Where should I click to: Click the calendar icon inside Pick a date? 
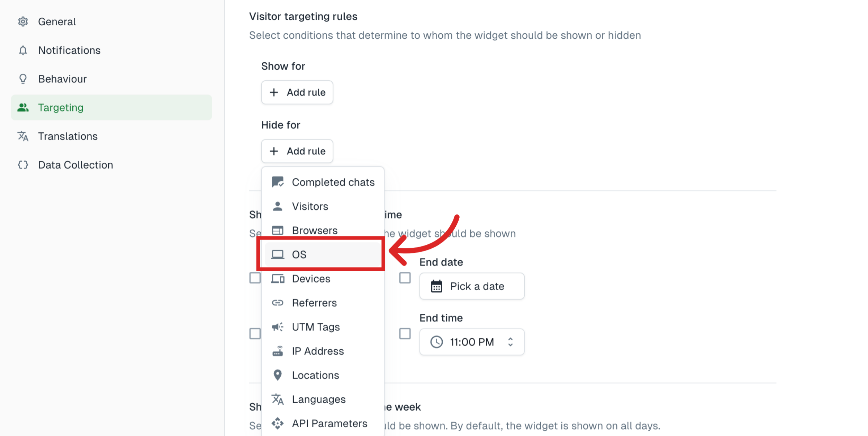[x=437, y=286]
